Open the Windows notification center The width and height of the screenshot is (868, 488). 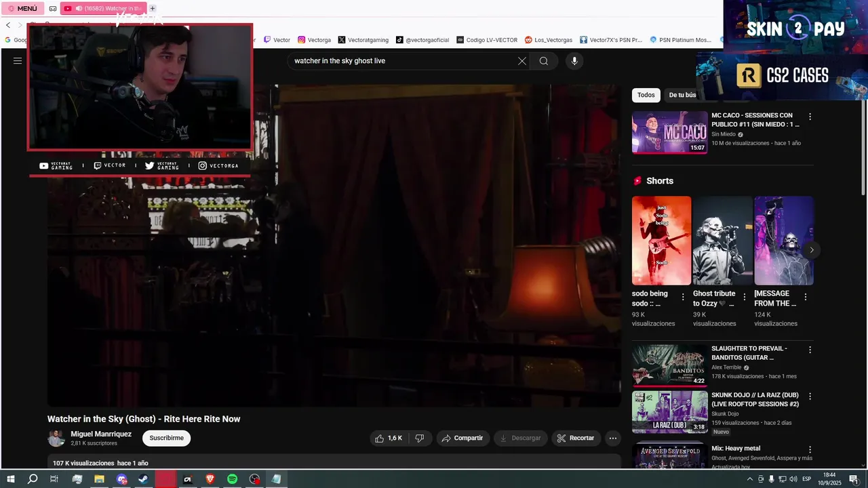854,479
